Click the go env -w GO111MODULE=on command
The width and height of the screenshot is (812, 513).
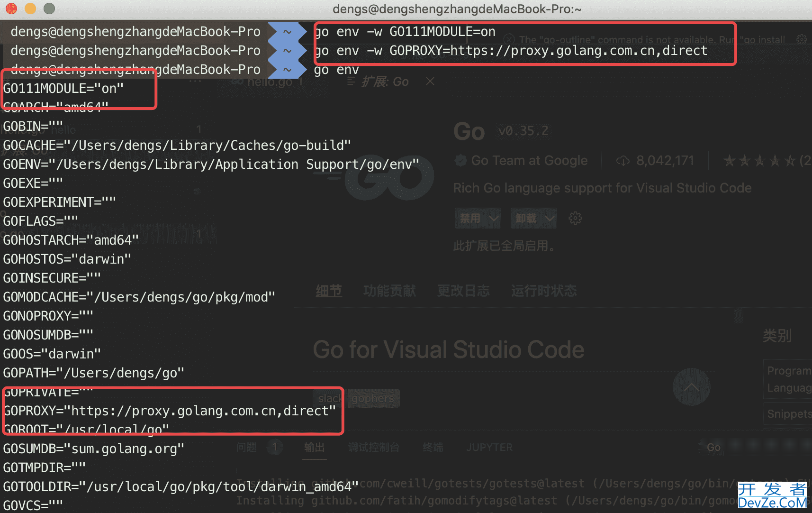click(405, 32)
